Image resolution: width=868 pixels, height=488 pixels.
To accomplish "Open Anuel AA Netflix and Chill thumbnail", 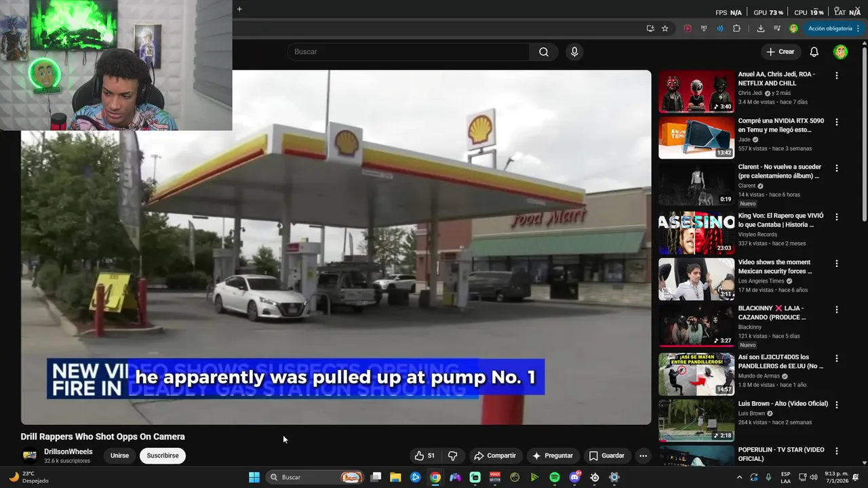I will tap(696, 91).
